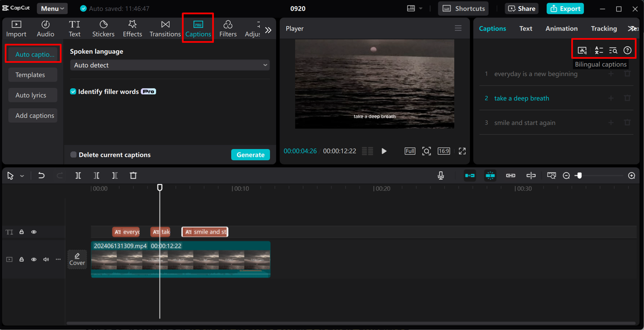Screen dimensions: 644x330
Task: Toggle clip linkage icon
Action: (x=511, y=176)
